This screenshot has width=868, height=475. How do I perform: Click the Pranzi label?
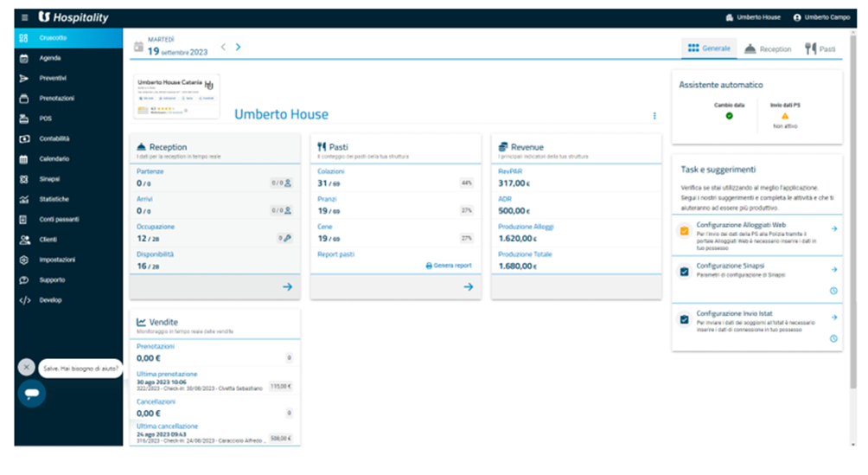(327, 199)
